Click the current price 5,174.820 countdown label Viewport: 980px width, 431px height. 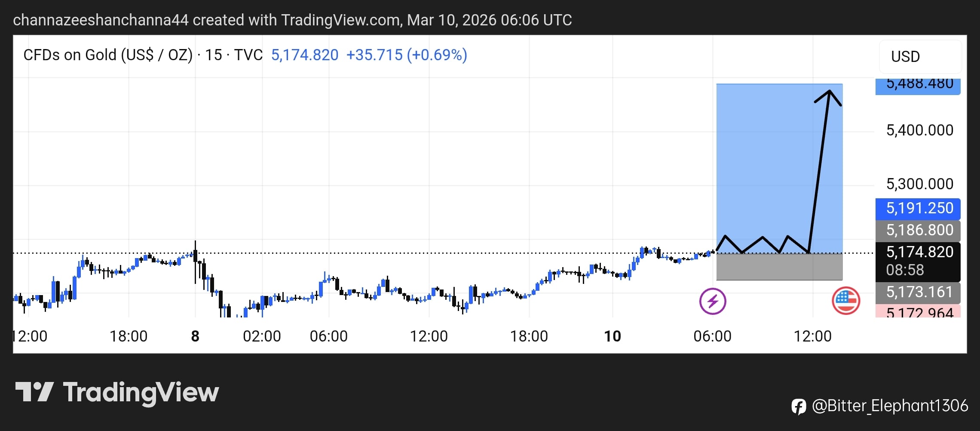[918, 261]
